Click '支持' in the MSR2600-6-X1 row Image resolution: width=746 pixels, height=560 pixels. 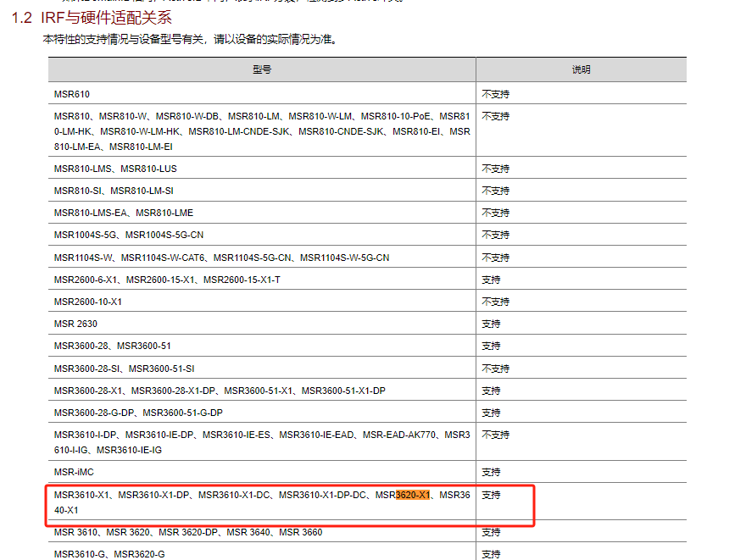tap(491, 280)
